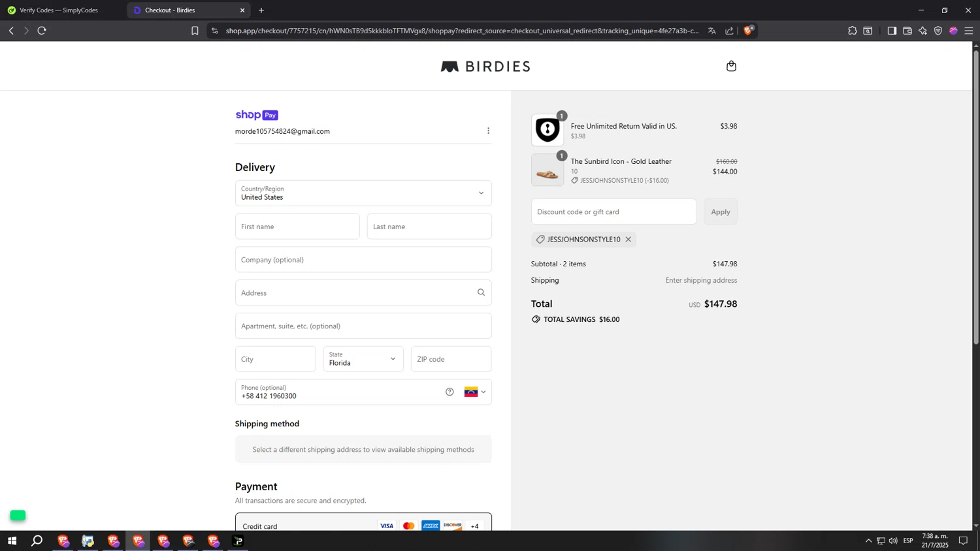Image resolution: width=980 pixels, height=551 pixels.
Task: Open Windows taskbar search
Action: [x=37, y=541]
